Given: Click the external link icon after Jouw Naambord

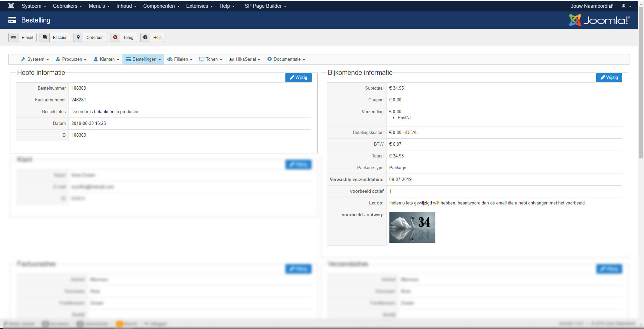Looking at the screenshot, I should tap(611, 6).
